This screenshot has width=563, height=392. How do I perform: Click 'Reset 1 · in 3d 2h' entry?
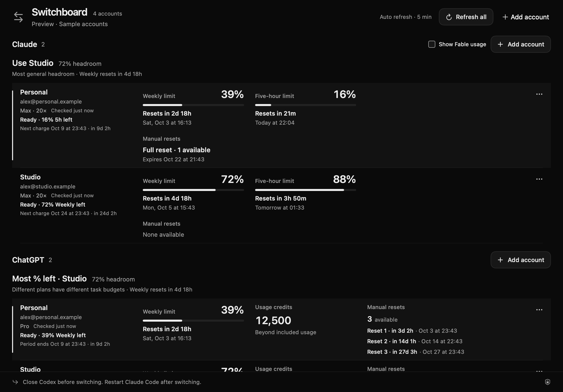click(390, 331)
